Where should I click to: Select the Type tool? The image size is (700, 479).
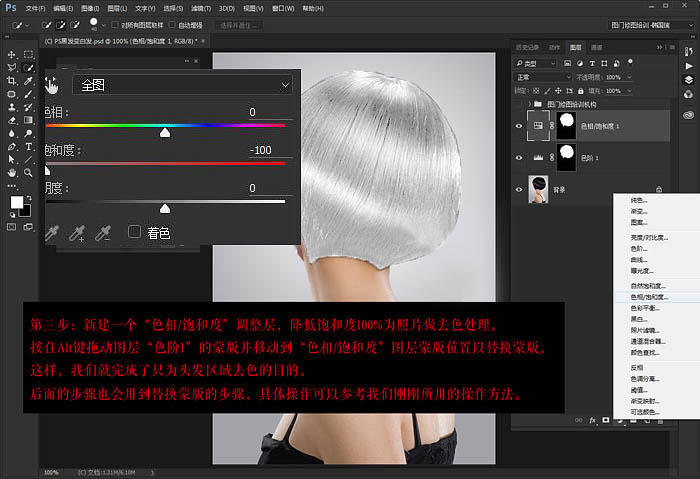pos(29,146)
